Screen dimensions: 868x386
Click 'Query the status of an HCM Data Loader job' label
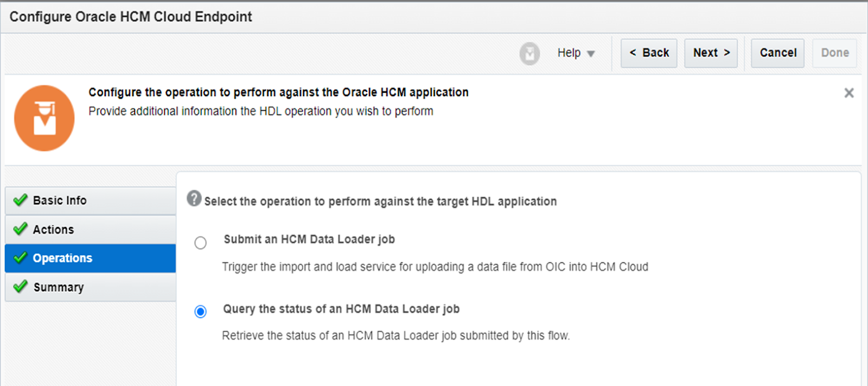tap(341, 309)
